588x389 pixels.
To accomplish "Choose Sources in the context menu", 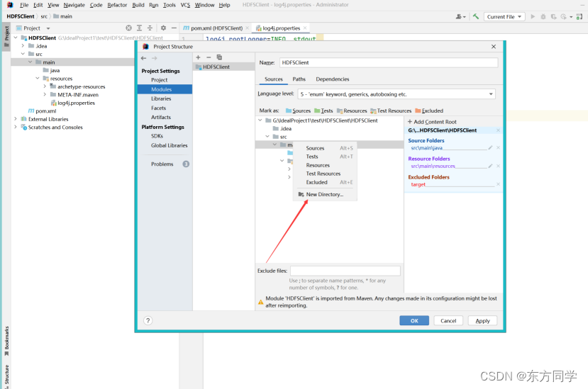I will [325, 148].
